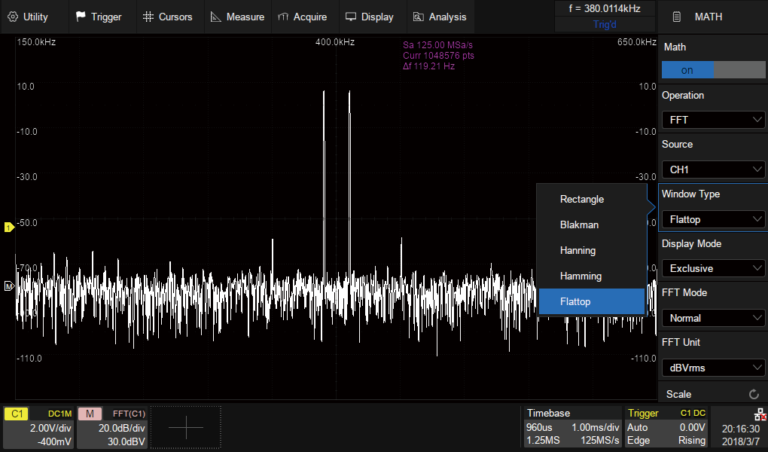This screenshot has width=768, height=452.
Task: Open the Trigger flag menu
Action: (x=99, y=16)
